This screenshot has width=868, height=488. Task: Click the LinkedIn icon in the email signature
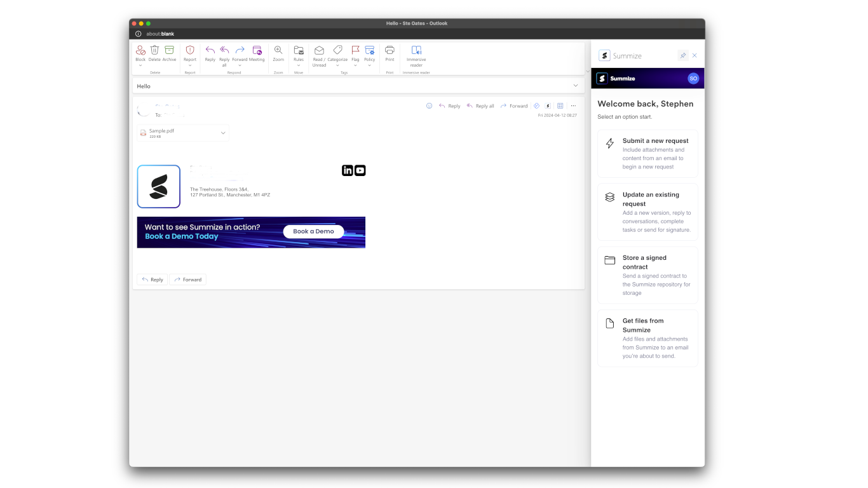point(347,170)
